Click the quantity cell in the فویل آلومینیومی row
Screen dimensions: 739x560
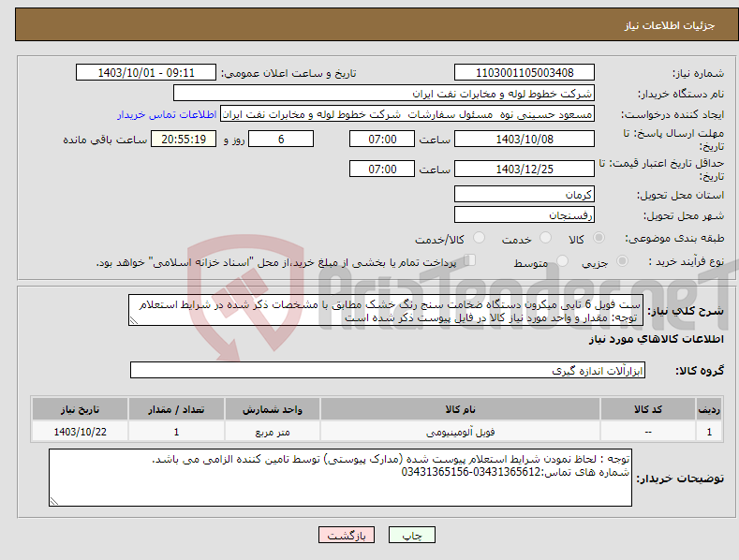[x=176, y=432]
